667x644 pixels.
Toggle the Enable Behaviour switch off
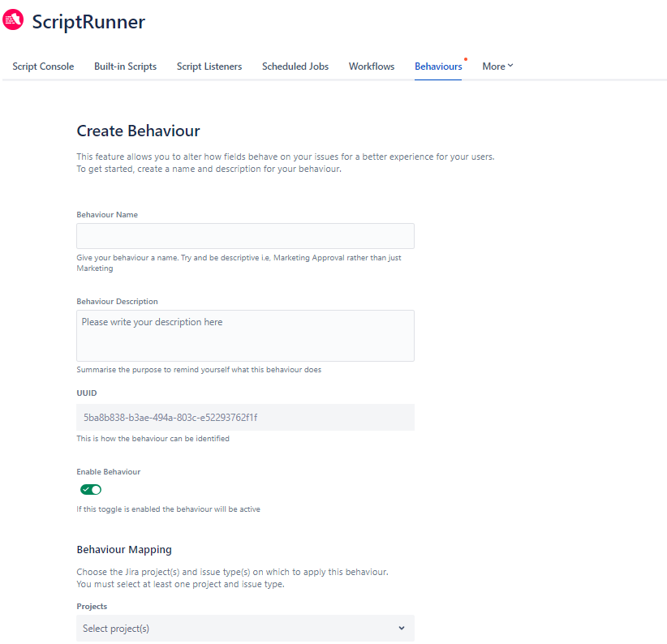click(91, 490)
